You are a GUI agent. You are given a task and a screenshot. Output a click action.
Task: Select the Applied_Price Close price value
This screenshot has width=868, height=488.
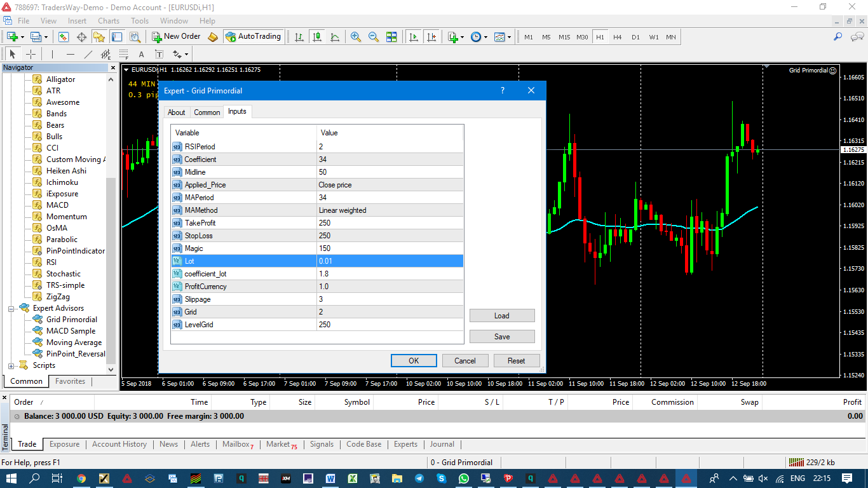(390, 185)
